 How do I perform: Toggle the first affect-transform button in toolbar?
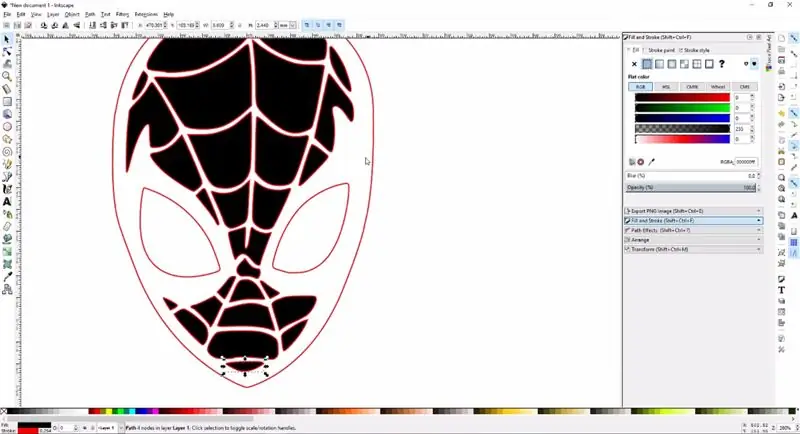(x=307, y=25)
